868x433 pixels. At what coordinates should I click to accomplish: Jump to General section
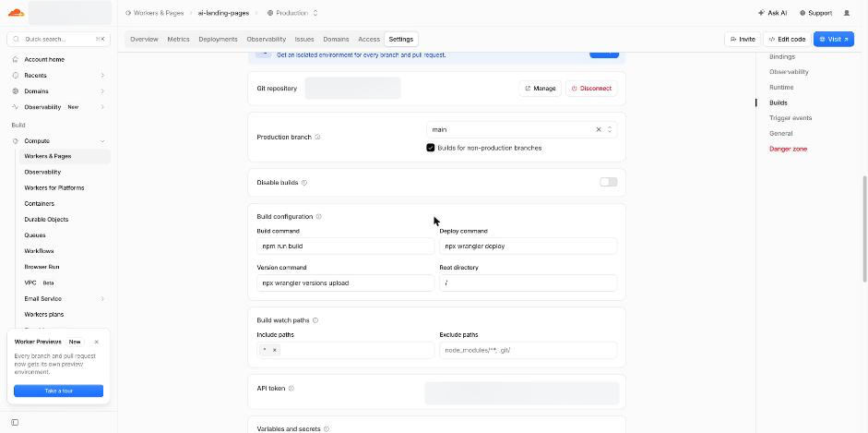(780, 134)
